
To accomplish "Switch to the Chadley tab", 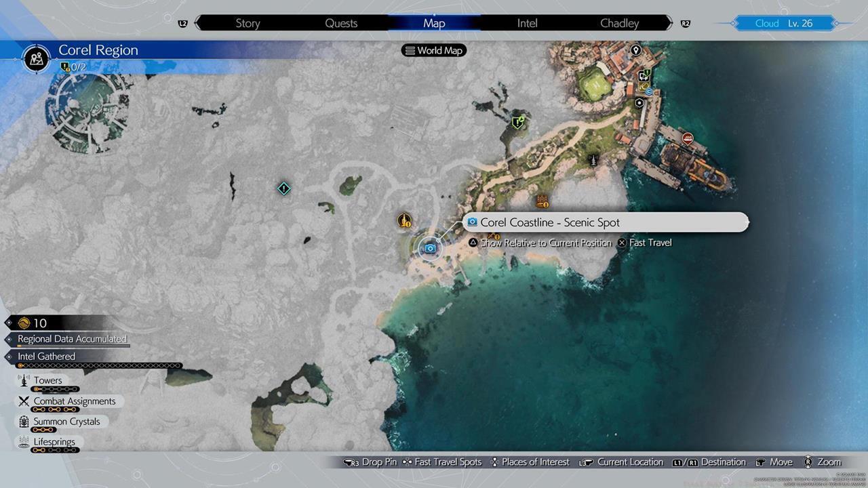I will 619,23.
